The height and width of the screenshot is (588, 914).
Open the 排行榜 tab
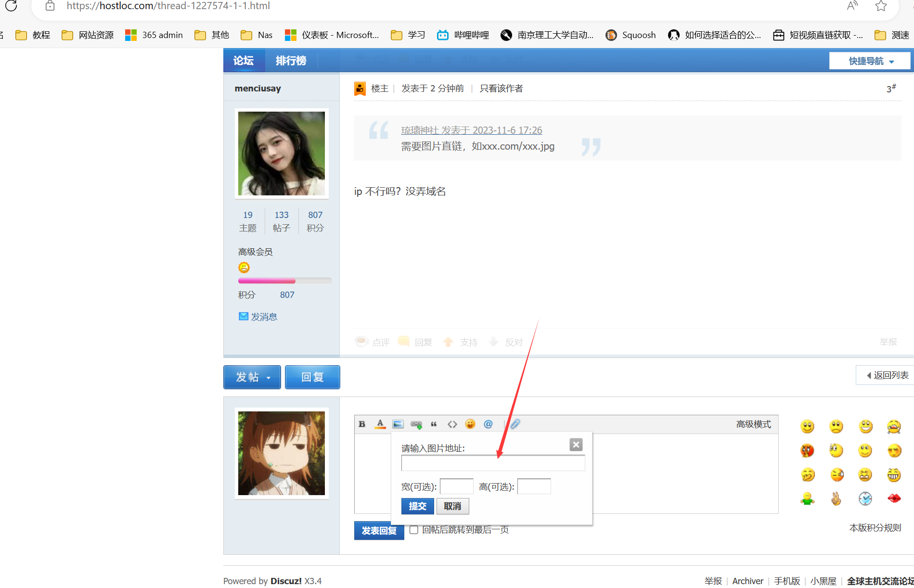point(291,61)
